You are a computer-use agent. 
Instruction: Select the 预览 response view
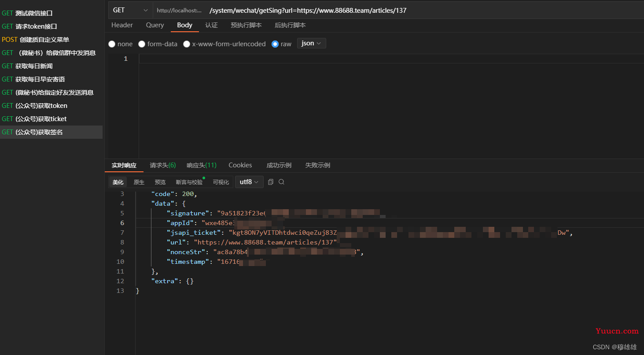pos(160,182)
